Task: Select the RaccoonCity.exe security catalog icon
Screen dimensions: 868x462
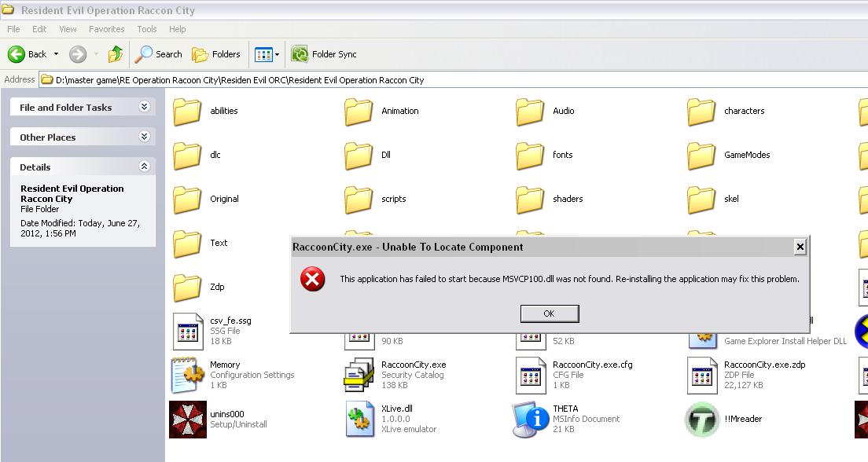Action: 359,375
